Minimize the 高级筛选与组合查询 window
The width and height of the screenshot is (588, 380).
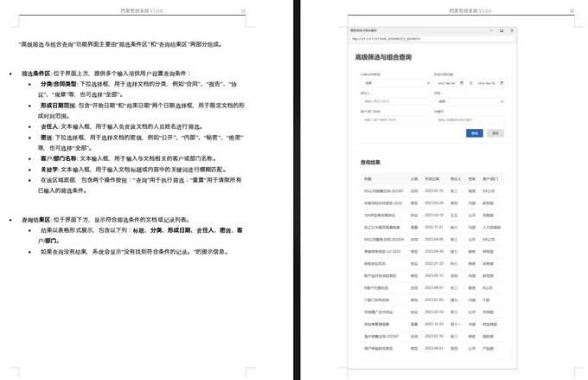coord(491,30)
